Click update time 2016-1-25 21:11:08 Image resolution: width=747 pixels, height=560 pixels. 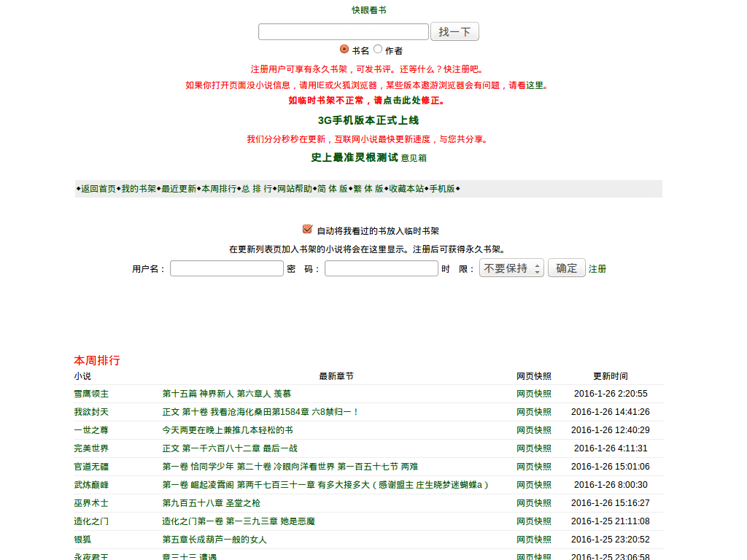[x=611, y=521]
